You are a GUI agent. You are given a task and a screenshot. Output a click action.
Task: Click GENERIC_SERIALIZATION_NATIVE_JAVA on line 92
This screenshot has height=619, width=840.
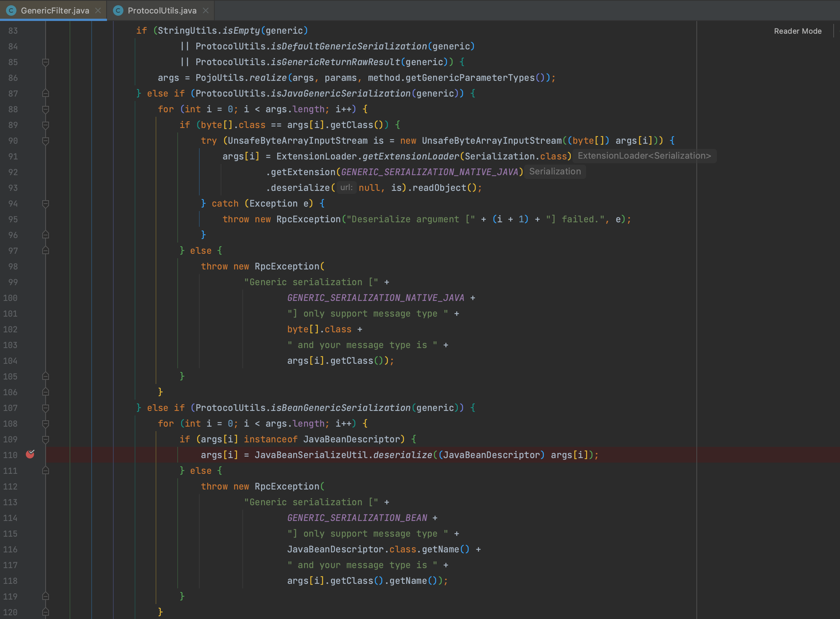(430, 172)
